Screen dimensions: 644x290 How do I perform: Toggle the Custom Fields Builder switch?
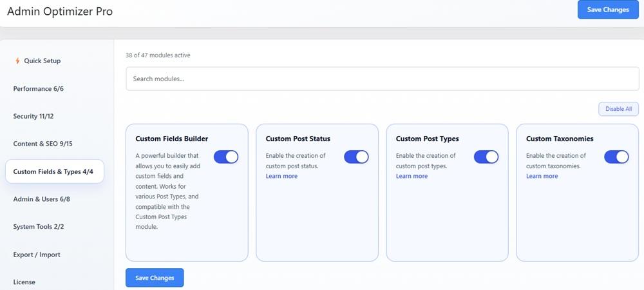click(226, 157)
